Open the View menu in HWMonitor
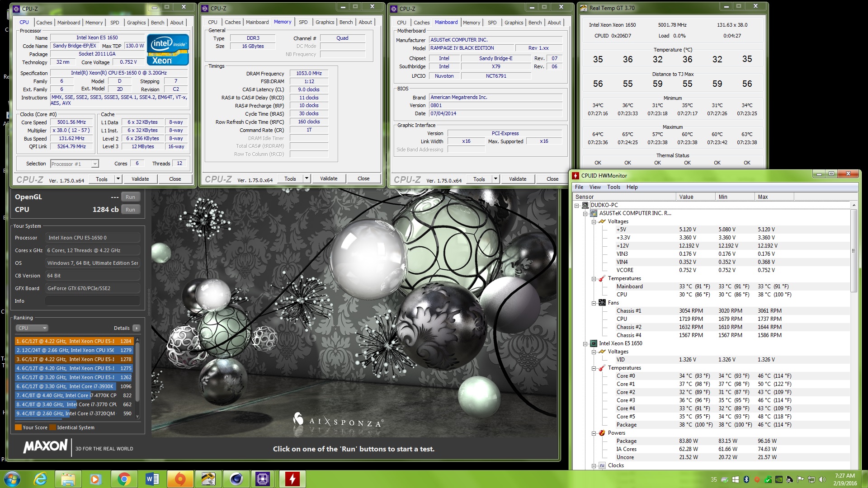The height and width of the screenshot is (488, 868). 595,187
